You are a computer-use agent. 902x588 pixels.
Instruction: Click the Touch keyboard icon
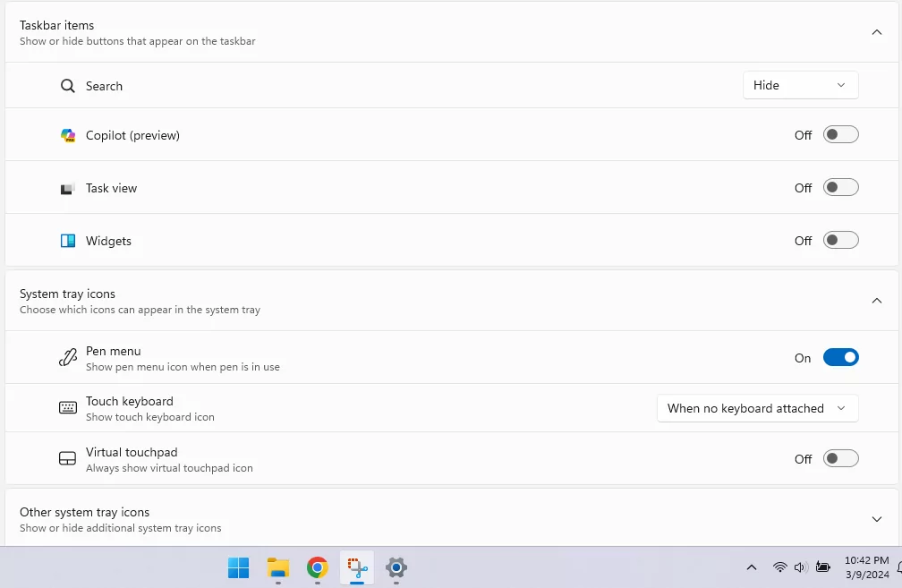point(68,408)
